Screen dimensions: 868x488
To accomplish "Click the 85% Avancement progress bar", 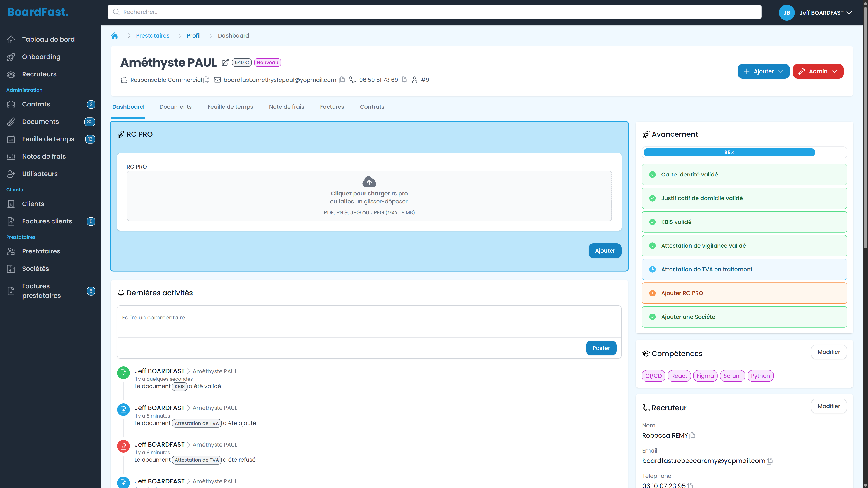I will (729, 152).
